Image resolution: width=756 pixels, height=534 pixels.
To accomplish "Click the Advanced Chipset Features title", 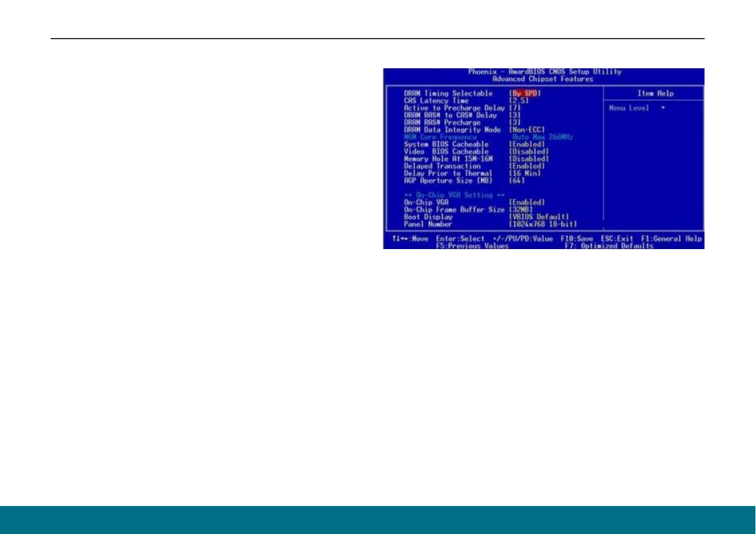I will (542, 79).
